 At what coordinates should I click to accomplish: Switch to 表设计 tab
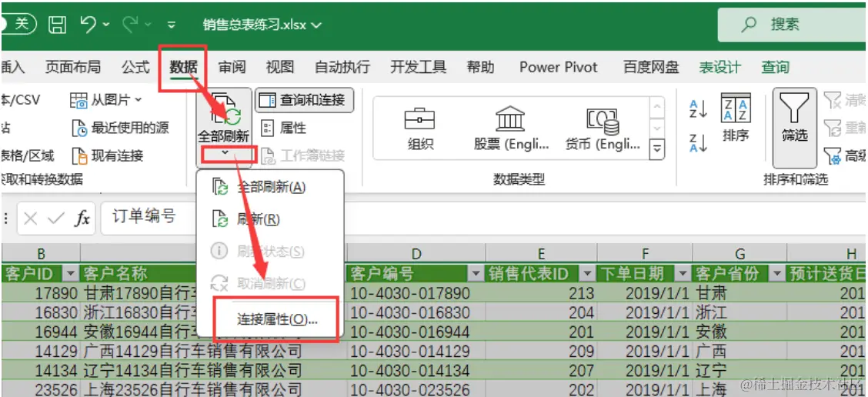coord(719,68)
